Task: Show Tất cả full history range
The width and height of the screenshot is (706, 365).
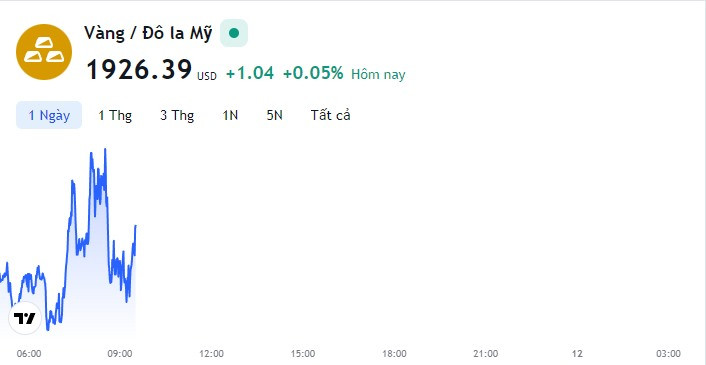Action: pyautogui.click(x=330, y=115)
